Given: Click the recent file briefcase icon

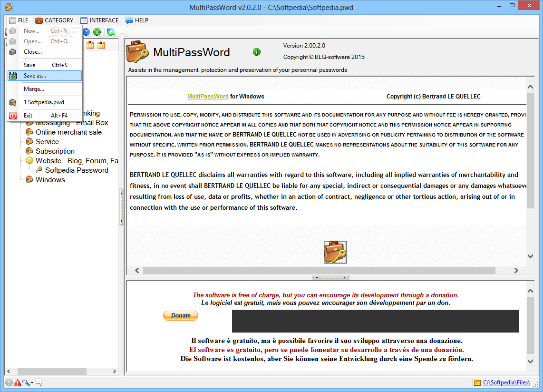Looking at the screenshot, I should click(13, 102).
